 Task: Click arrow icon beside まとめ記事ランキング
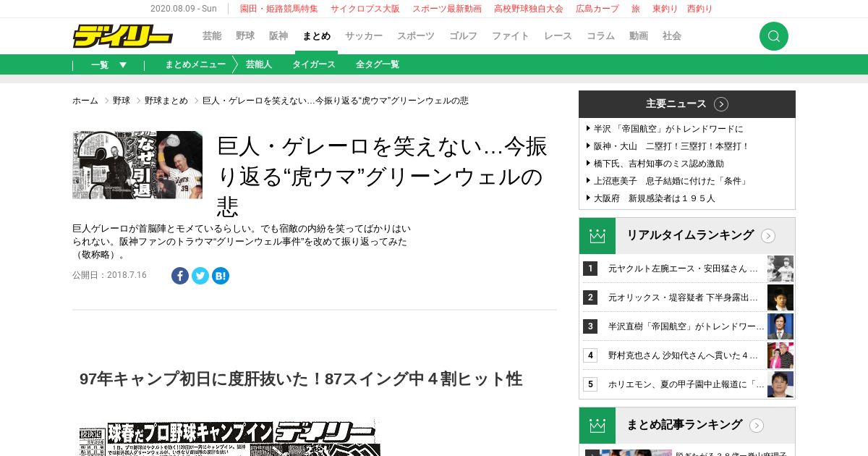[757, 426]
